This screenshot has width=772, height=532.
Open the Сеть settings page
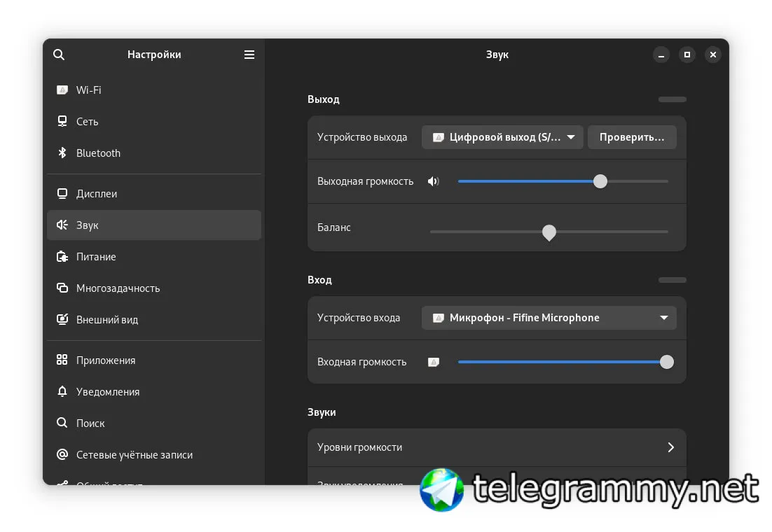(x=154, y=122)
